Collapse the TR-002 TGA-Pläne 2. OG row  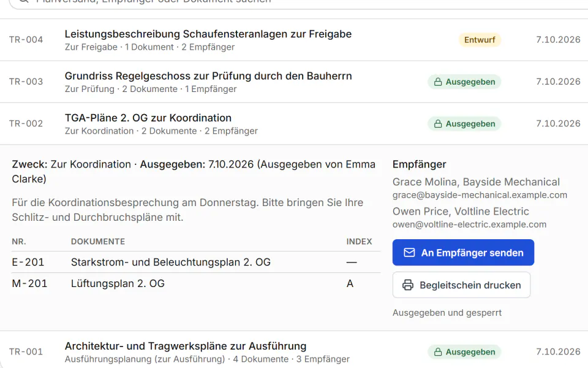point(294,124)
